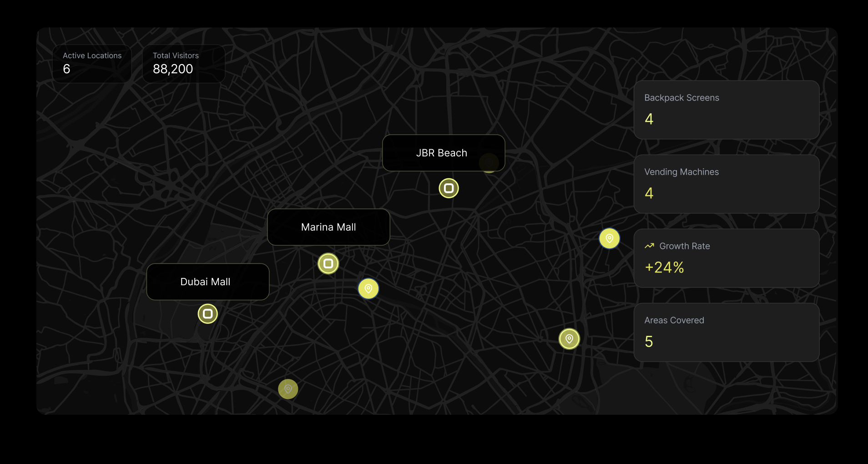The width and height of the screenshot is (868, 464).
Task: Open the JBR Beach location label
Action: [x=441, y=153]
